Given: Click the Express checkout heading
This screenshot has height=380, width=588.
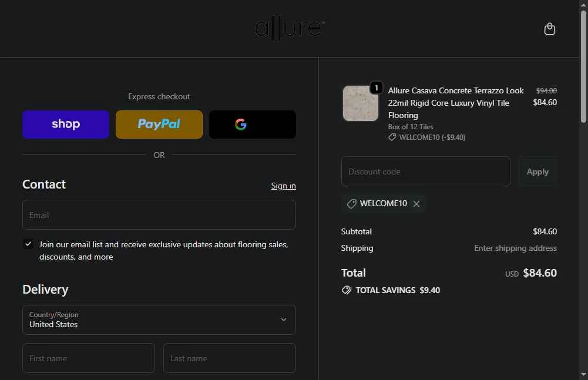Looking at the screenshot, I should tap(159, 96).
